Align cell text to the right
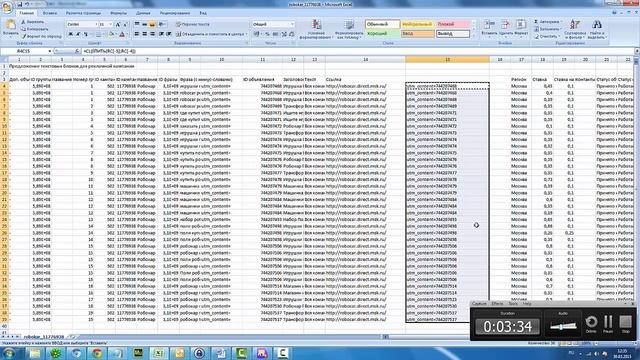Viewport: 640px width, 360px height. (x=152, y=34)
